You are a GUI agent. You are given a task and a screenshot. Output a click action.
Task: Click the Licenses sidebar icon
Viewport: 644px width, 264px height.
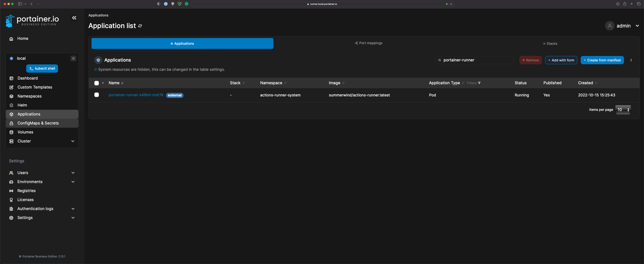click(x=11, y=200)
